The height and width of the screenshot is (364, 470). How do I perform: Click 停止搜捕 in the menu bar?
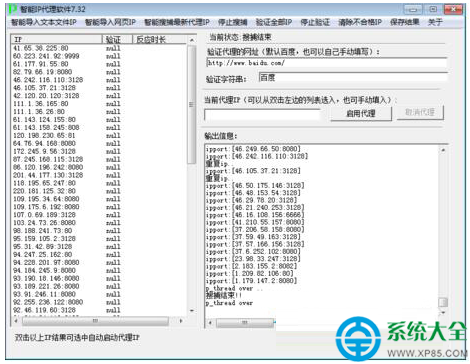(x=233, y=22)
